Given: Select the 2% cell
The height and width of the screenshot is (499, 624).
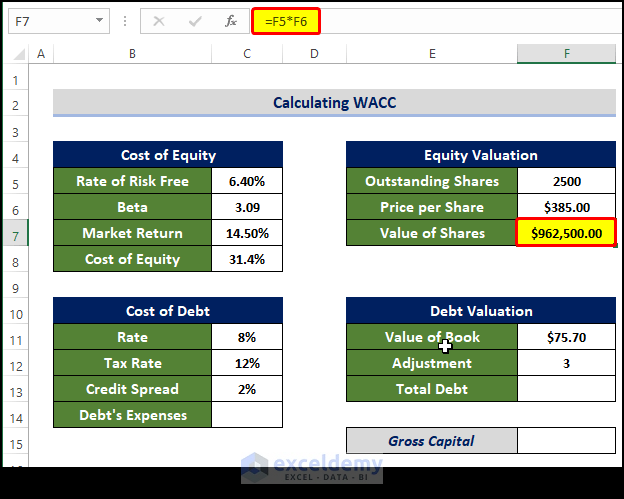Looking at the screenshot, I should pyautogui.click(x=247, y=389).
